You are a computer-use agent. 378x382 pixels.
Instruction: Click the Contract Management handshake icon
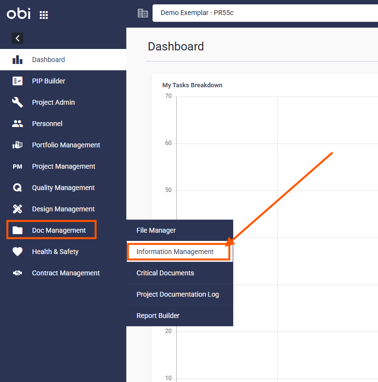coord(17,273)
